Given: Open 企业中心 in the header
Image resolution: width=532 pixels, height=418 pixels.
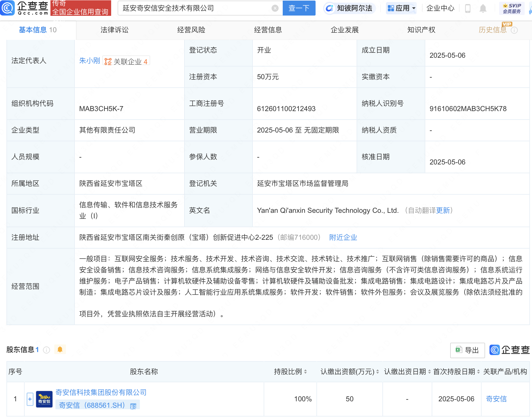Looking at the screenshot, I should coord(440,8).
